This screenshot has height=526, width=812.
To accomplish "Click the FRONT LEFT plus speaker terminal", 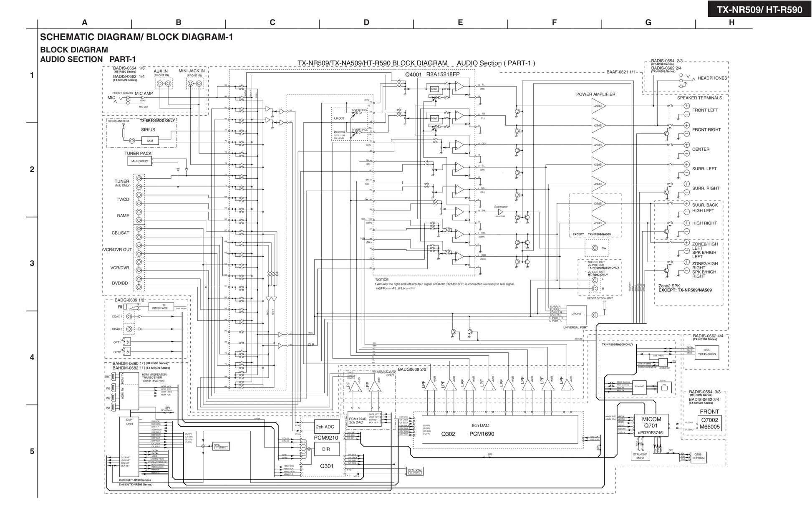I will pyautogui.click(x=686, y=106).
